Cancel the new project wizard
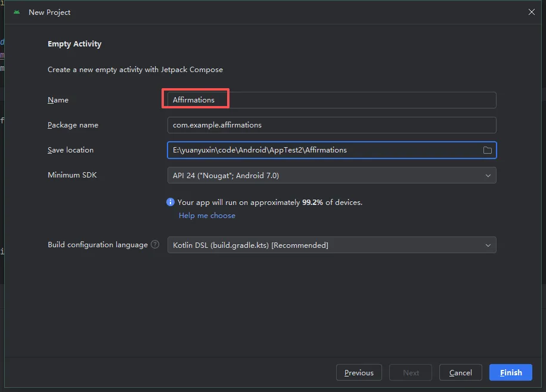The width and height of the screenshot is (546, 392). [x=460, y=372]
